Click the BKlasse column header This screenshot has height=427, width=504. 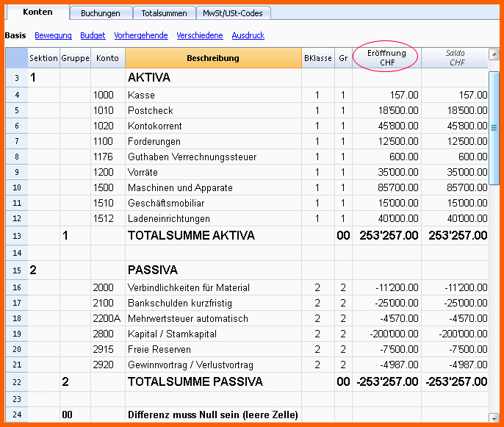[x=318, y=58]
